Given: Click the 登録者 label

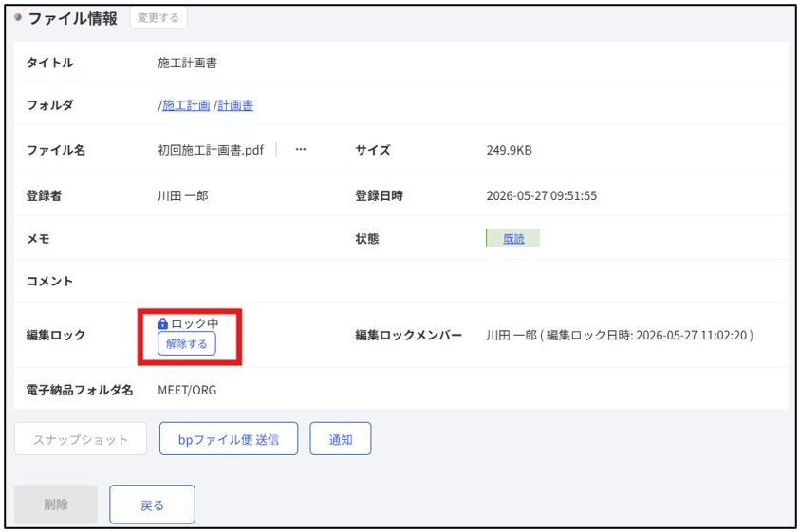Looking at the screenshot, I should pyautogui.click(x=44, y=196).
